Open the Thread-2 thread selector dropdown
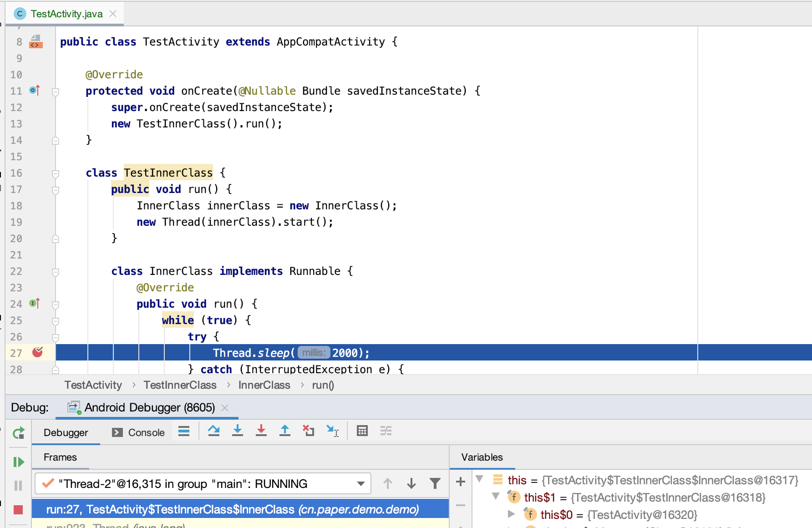The image size is (812, 528). (203, 483)
